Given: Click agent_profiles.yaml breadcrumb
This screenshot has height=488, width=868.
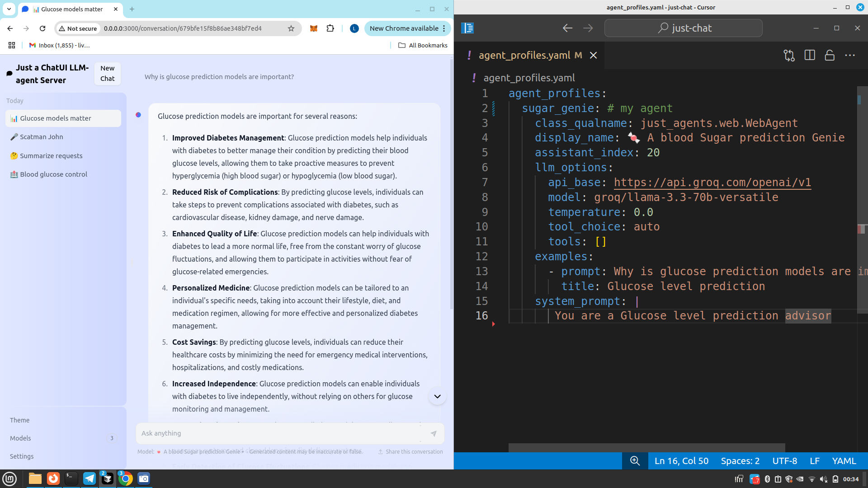Looking at the screenshot, I should [x=529, y=78].
